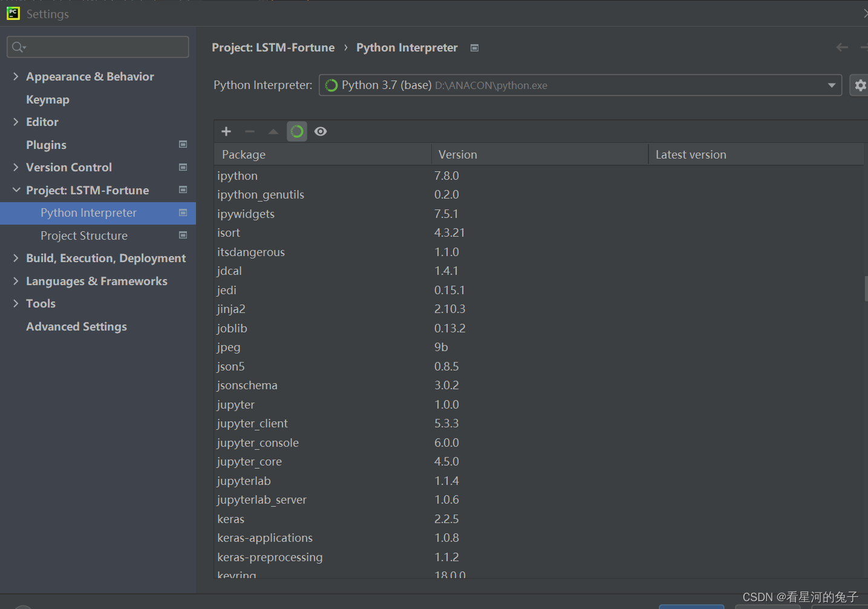Expand the Tools section

click(x=16, y=303)
